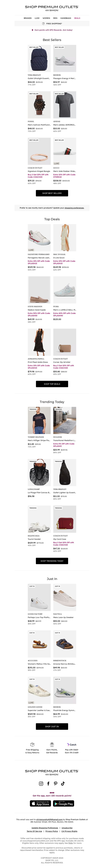Screen dimensions: 104x868
Task: Open the Gucci rubber slide product image
Action: point(65,151)
